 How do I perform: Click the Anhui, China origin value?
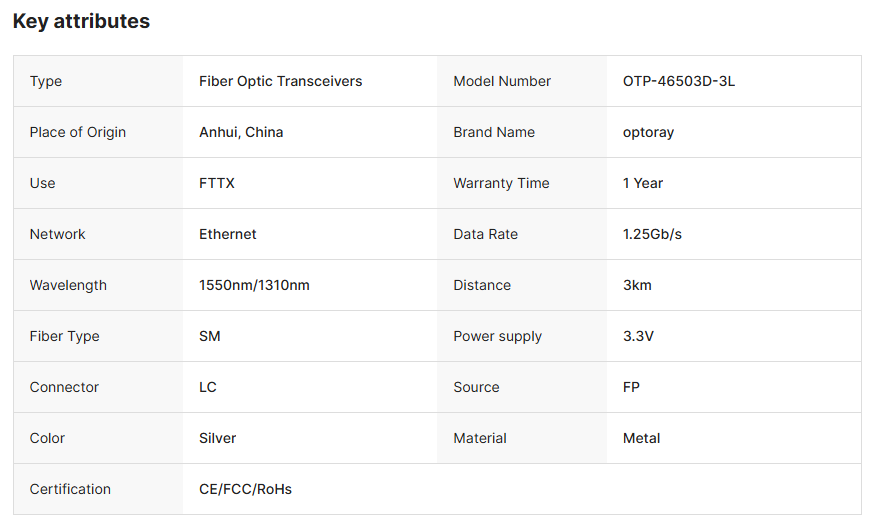(241, 132)
